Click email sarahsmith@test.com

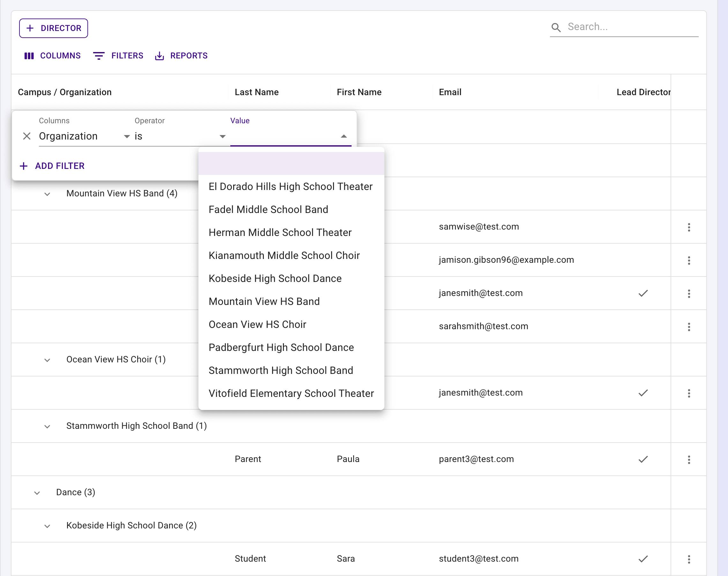tap(483, 326)
